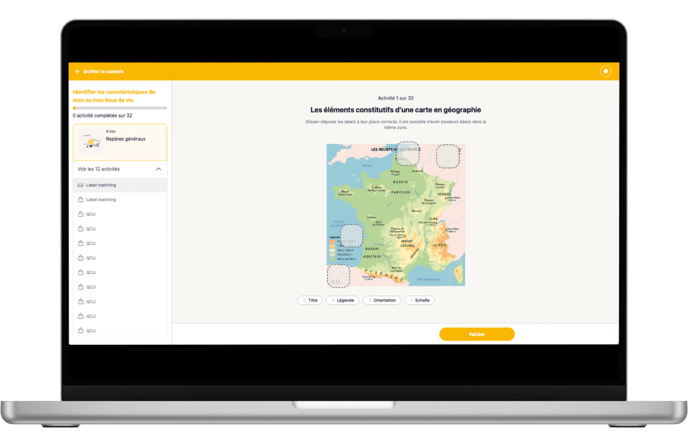Click the drop zone covering the map legend
The width and height of the screenshot is (688, 446).
point(351,236)
